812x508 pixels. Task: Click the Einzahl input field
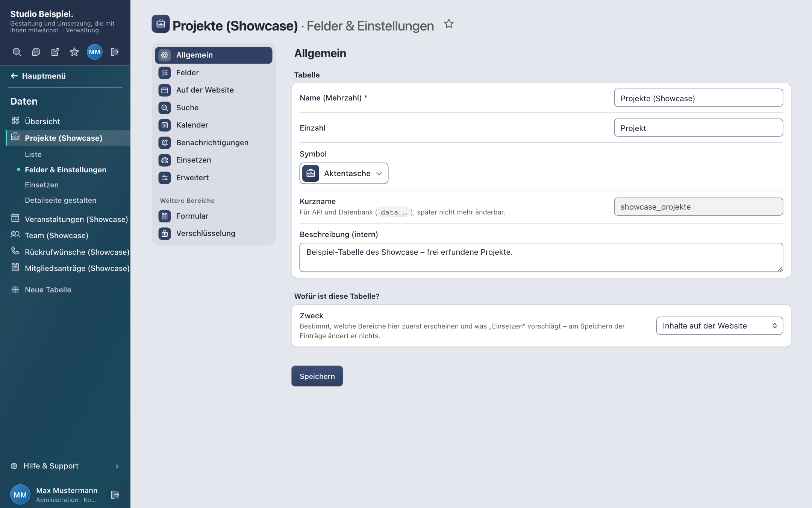click(x=698, y=128)
